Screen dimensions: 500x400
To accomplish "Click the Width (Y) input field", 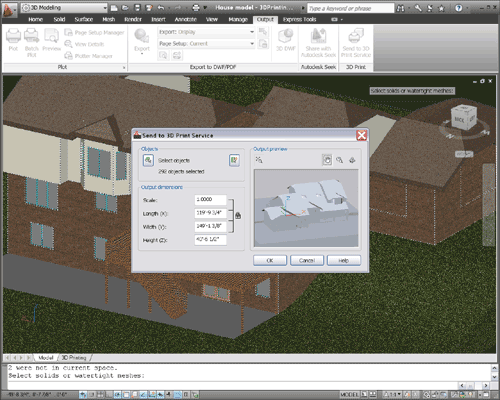I will click(x=210, y=226).
